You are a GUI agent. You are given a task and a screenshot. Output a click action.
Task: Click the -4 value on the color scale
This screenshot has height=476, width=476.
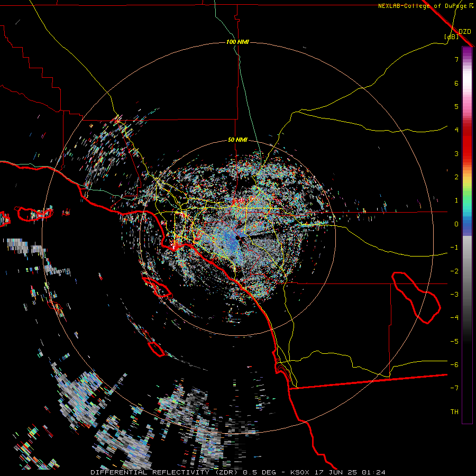(454, 318)
